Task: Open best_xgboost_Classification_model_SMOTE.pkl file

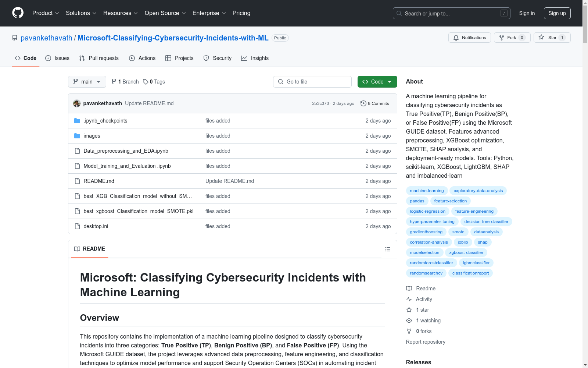Action: pos(139,211)
